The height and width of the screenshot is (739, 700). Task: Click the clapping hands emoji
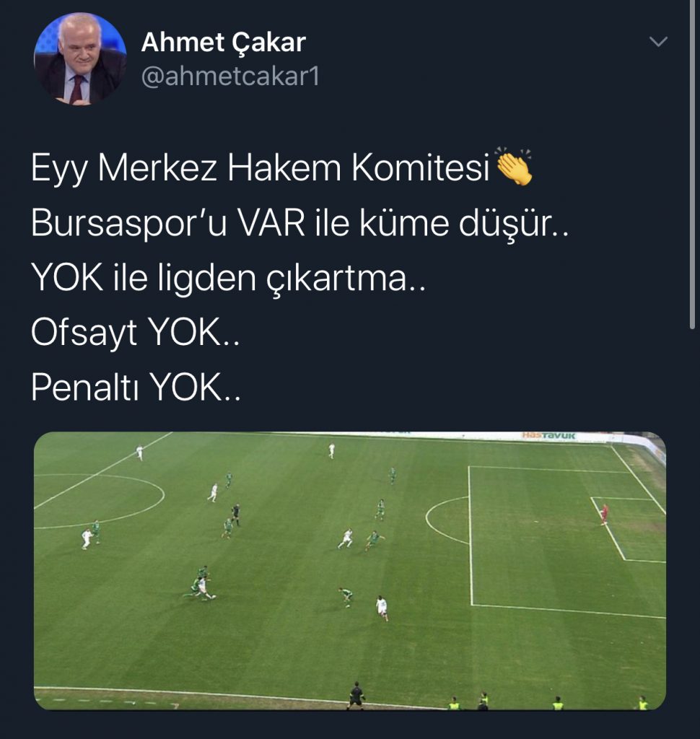(x=513, y=167)
